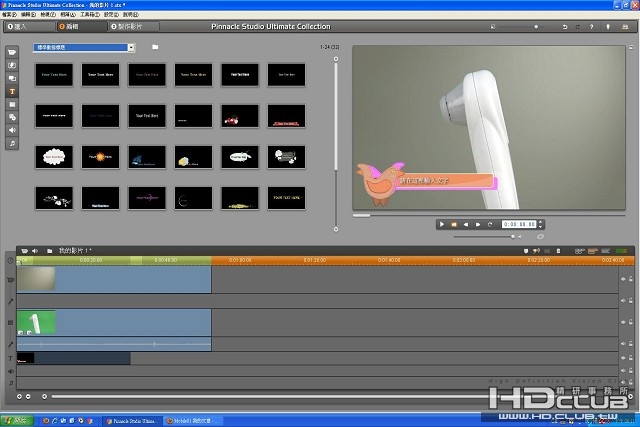Image resolution: width=640 pixels, height=427 pixels.
Task: Open the disc menus album section
Action: coord(12,118)
